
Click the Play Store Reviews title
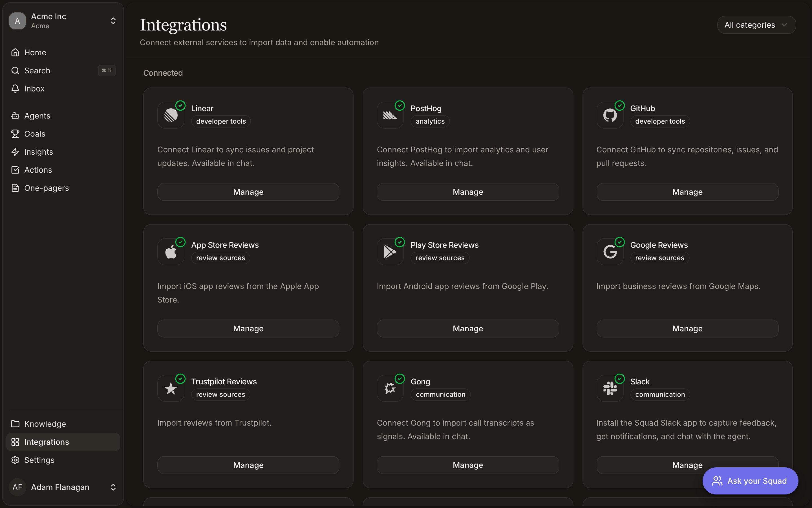(x=445, y=245)
